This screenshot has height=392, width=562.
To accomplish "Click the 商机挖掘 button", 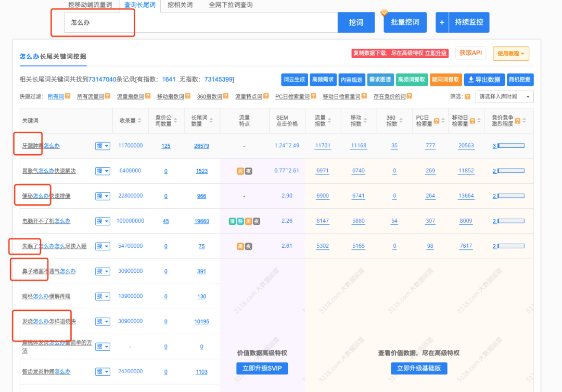I will click(x=520, y=80).
